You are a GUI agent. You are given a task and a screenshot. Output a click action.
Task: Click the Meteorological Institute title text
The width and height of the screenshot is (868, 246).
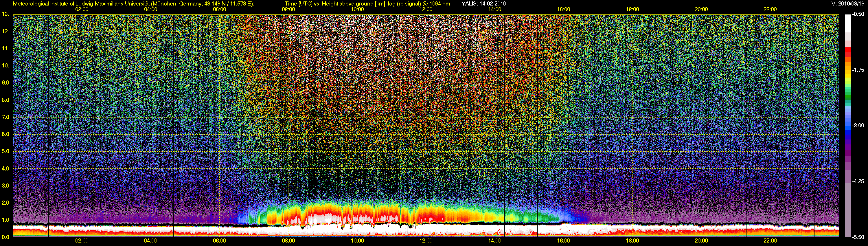coord(133,4)
